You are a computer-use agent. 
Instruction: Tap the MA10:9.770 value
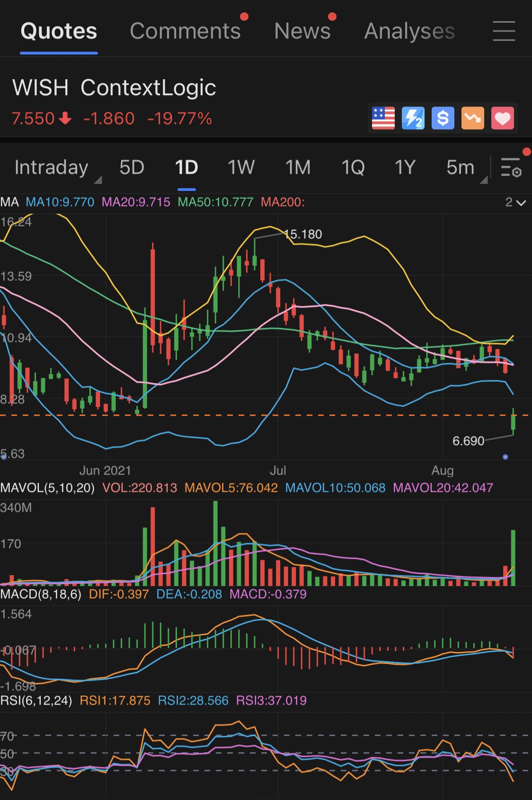(60, 202)
